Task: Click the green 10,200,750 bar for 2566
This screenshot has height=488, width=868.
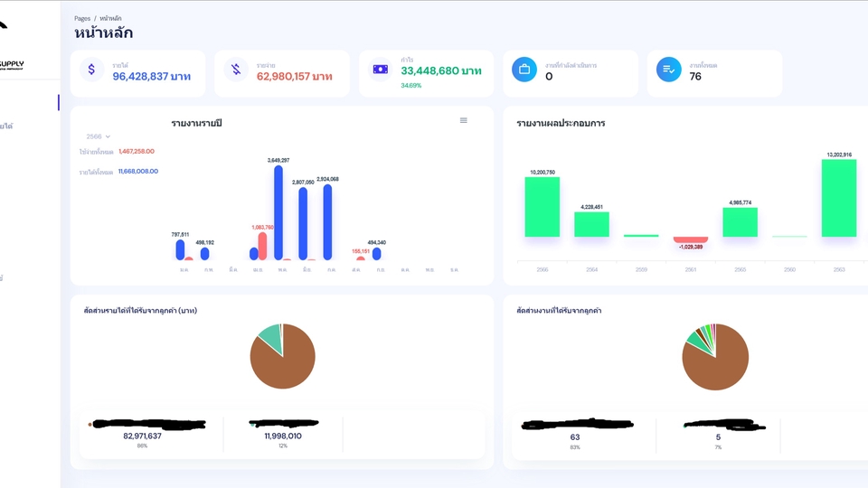Action: 542,207
